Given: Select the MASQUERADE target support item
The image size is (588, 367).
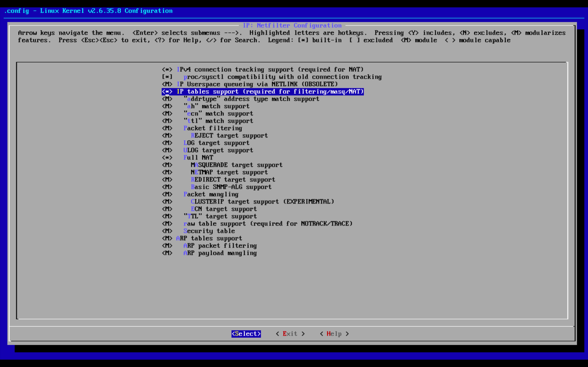Looking at the screenshot, I should click(236, 165).
